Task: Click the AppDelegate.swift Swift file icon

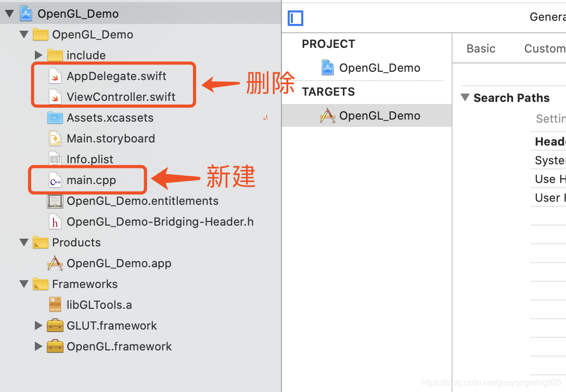Action: pyautogui.click(x=55, y=76)
